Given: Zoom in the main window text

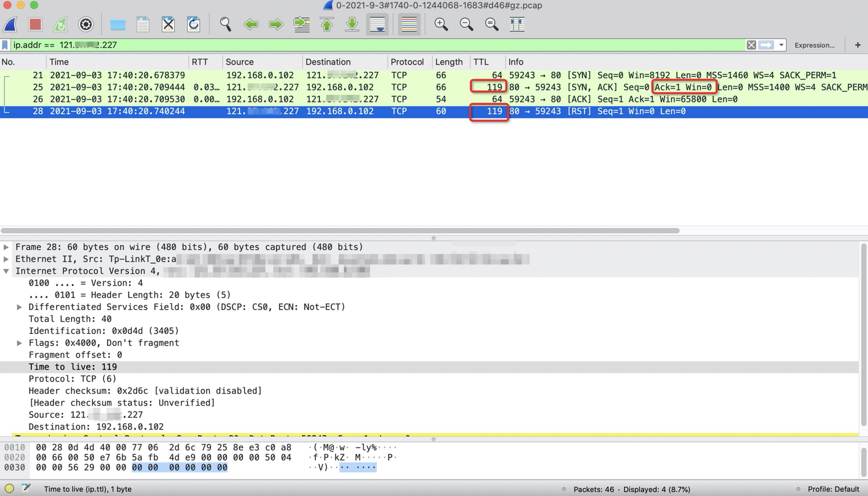Looking at the screenshot, I should 441,24.
